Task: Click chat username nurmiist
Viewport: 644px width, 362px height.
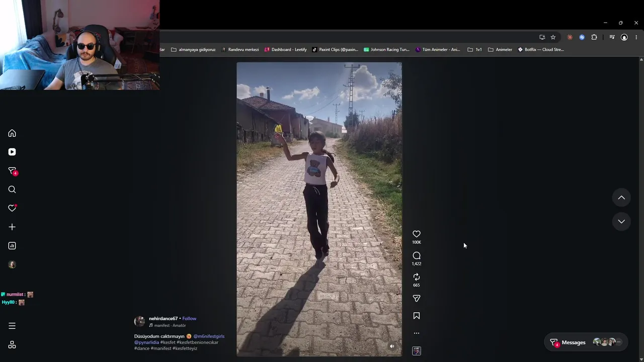Action: point(15,295)
